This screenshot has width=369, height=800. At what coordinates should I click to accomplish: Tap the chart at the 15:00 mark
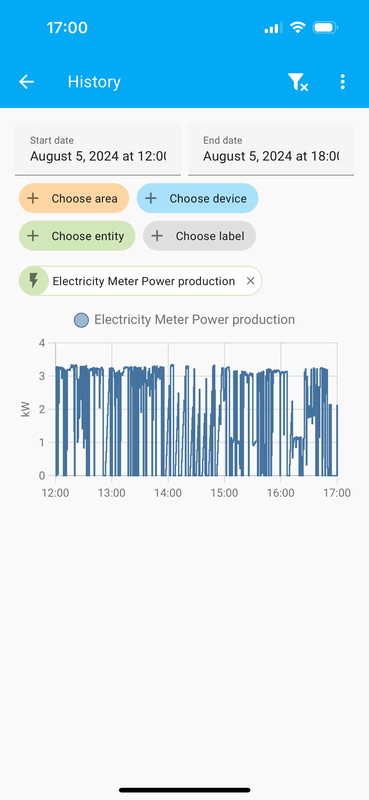coord(224,408)
